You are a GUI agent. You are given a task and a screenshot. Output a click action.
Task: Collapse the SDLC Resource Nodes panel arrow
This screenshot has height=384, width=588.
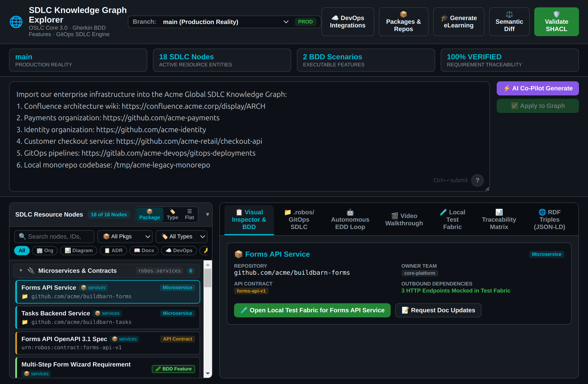(207, 215)
